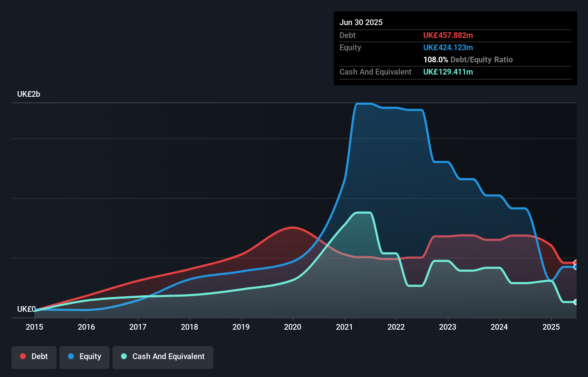
Task: Select the 2020 year label on axis
Action: click(293, 327)
